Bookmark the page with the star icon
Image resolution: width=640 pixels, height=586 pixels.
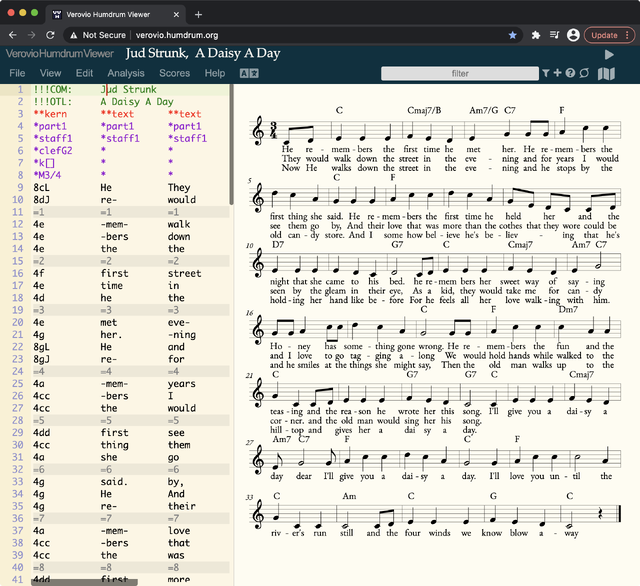513,34
